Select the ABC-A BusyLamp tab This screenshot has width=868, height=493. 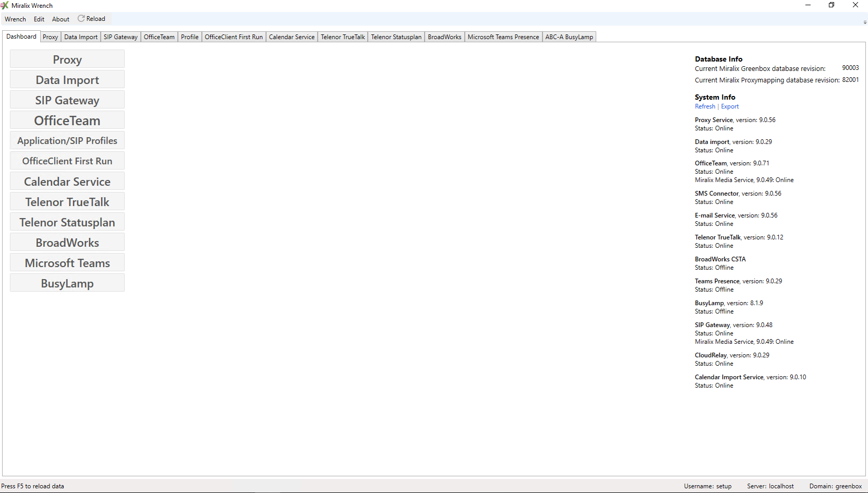569,37
